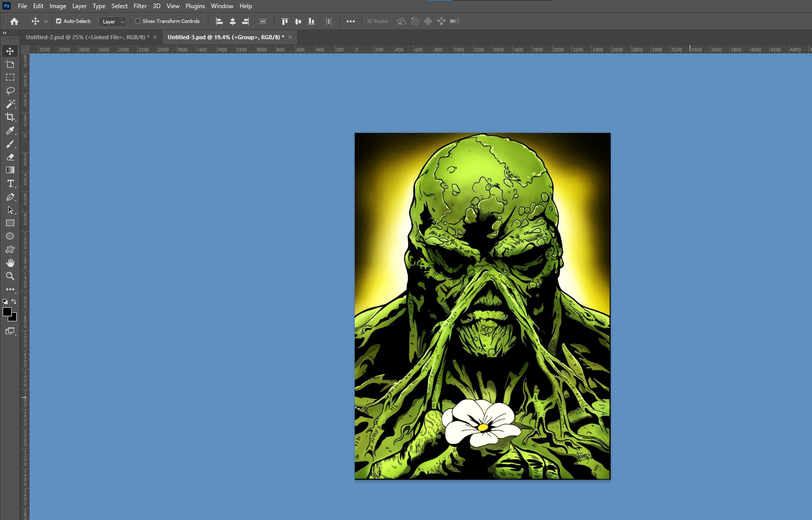Open the Type menu
Screen dimensions: 812x520
[99, 6]
